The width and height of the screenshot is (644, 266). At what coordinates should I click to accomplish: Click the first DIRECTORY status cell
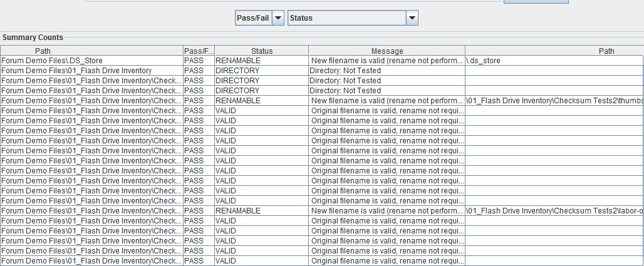point(261,71)
